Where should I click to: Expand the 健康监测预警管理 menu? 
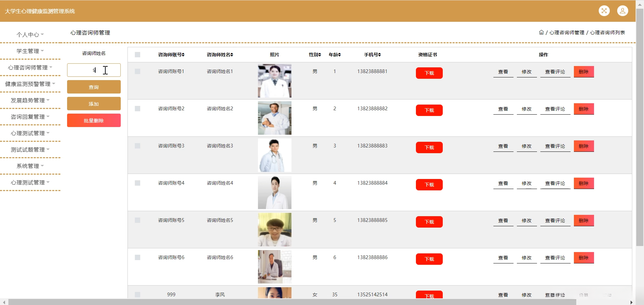[x=30, y=84]
